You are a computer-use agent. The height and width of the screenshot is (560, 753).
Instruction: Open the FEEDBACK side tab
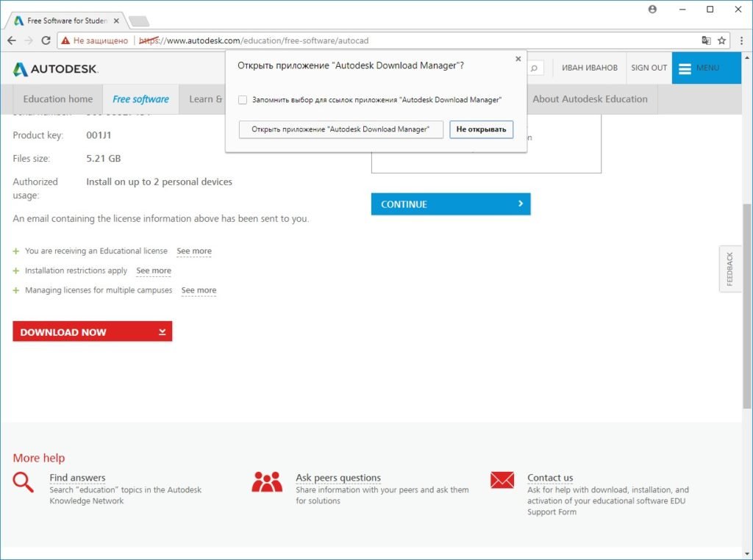730,269
